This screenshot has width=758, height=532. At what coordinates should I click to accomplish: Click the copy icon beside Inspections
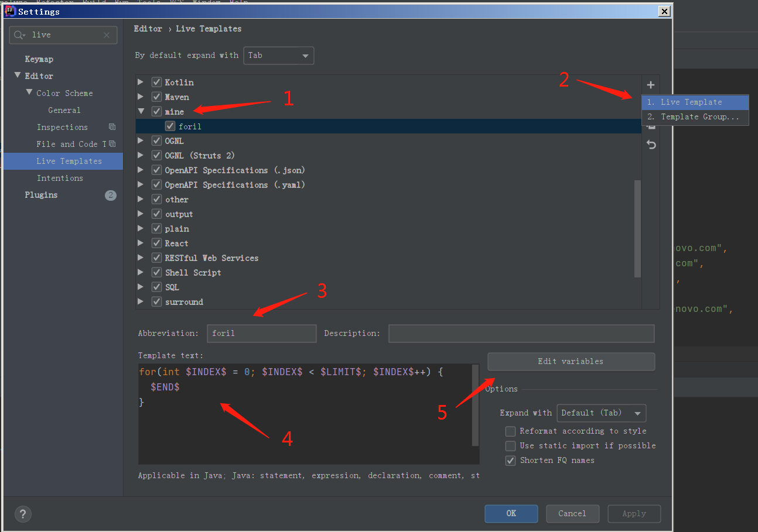[x=112, y=127]
